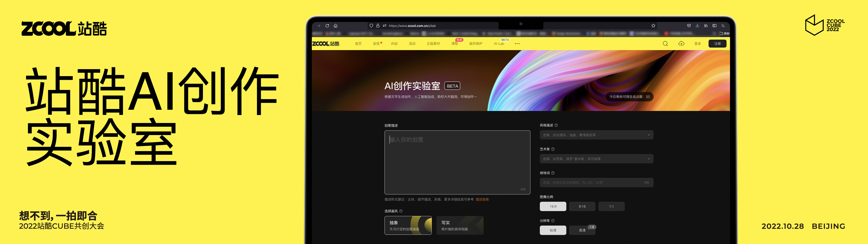The height and width of the screenshot is (244, 868).
Task: Click the ZCOOL 站酷 logo in the site header
Action: point(325,44)
